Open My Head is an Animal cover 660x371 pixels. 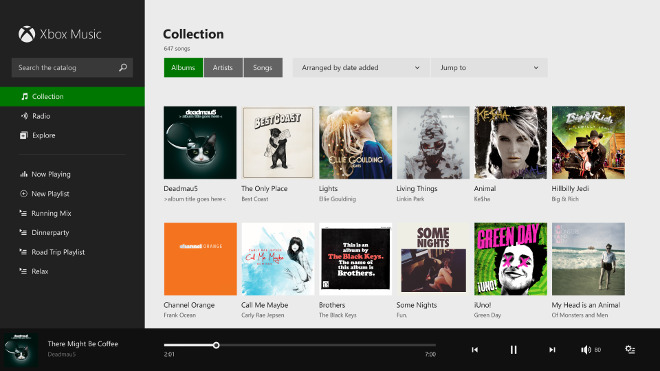pos(588,259)
